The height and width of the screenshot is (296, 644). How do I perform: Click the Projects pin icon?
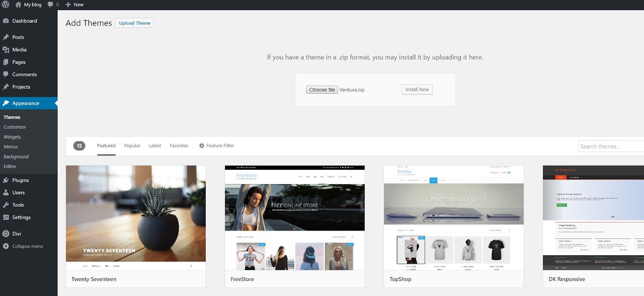click(6, 87)
